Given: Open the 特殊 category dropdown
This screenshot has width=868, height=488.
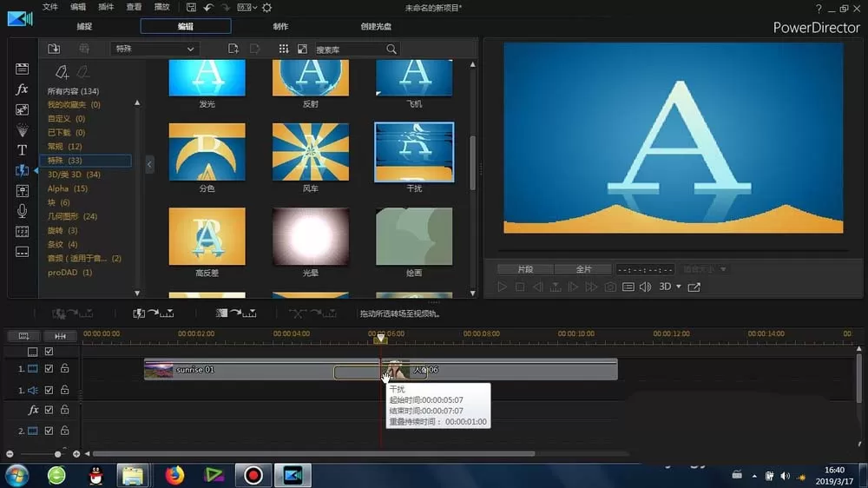Looking at the screenshot, I should click(x=155, y=49).
